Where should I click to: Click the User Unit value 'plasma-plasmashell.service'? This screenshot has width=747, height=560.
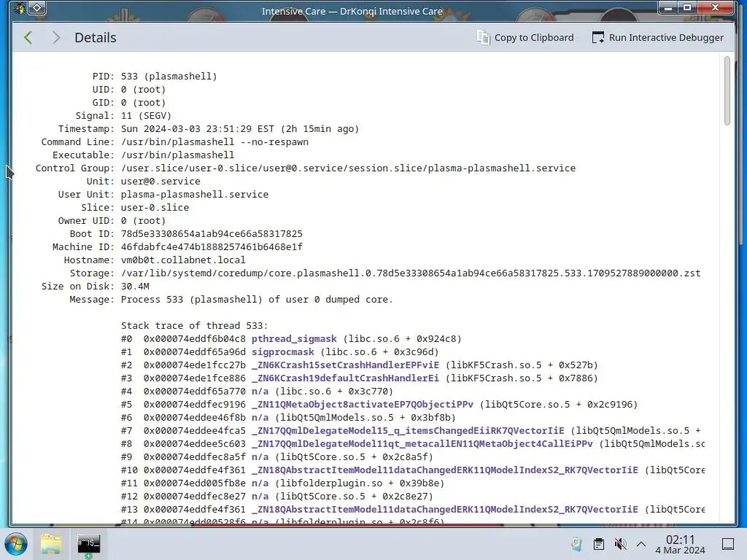point(194,194)
